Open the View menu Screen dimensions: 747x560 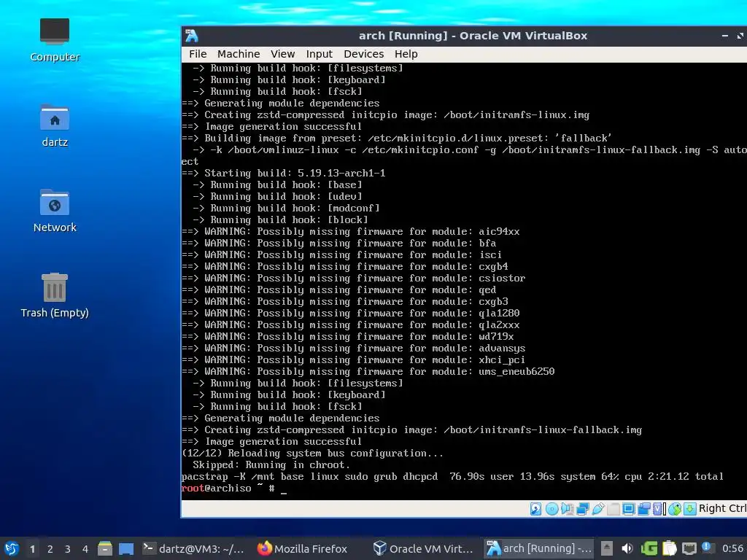point(282,54)
